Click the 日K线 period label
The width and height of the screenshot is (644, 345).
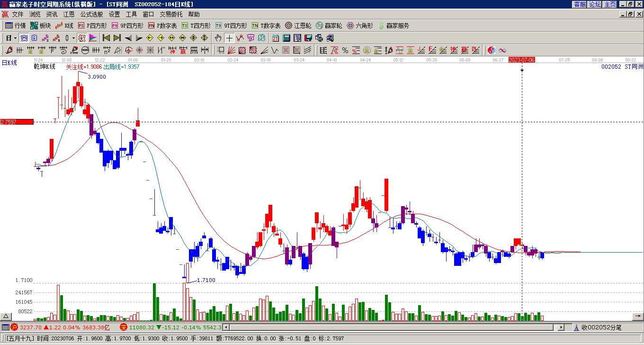[9, 63]
